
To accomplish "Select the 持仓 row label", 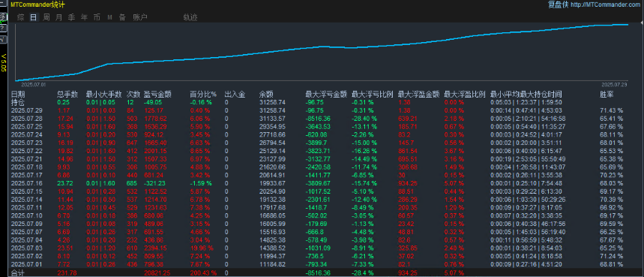I will (x=18, y=102).
